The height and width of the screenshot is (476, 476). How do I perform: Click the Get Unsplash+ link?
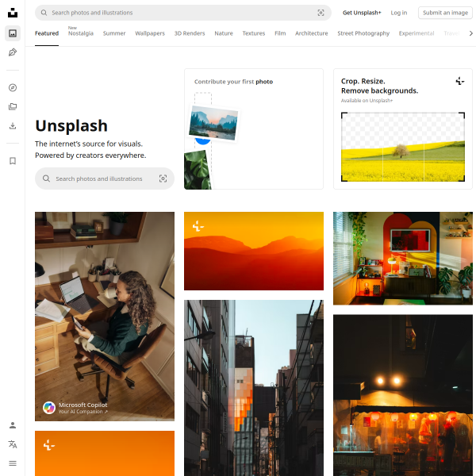coord(362,13)
